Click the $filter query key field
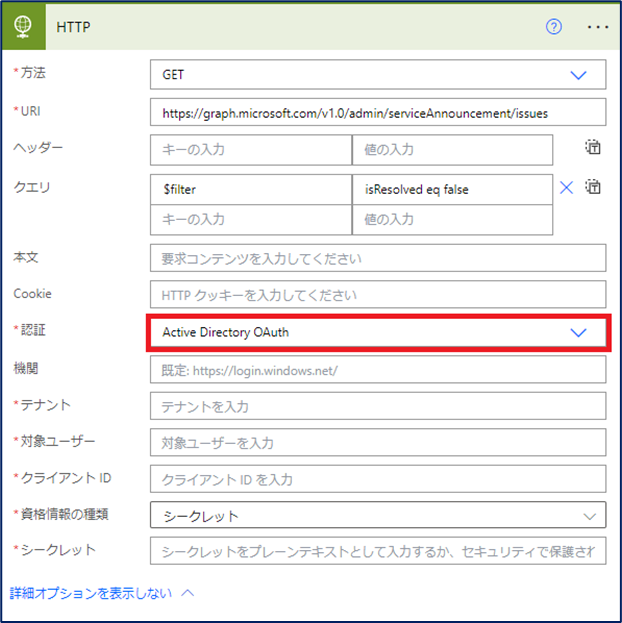The width and height of the screenshot is (622, 623). (251, 190)
